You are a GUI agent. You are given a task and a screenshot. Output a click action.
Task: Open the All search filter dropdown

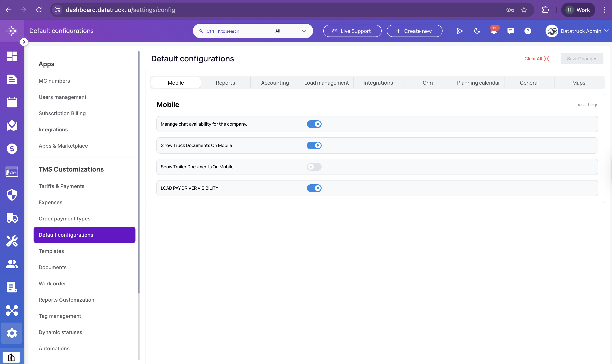coord(291,31)
